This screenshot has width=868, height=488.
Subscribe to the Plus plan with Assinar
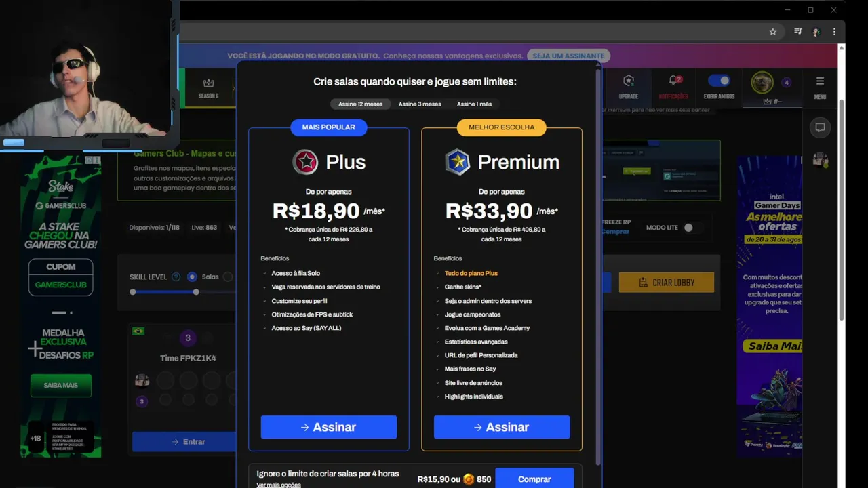[x=329, y=427]
